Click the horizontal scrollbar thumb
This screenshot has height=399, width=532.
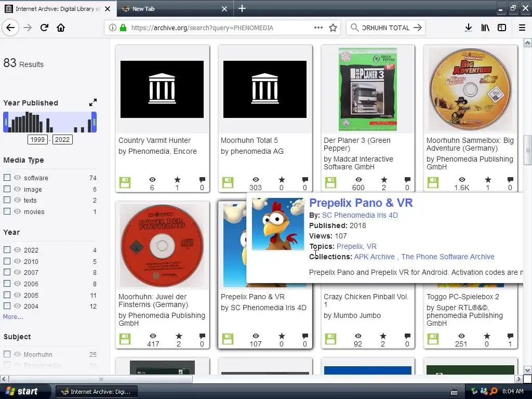[101, 379]
